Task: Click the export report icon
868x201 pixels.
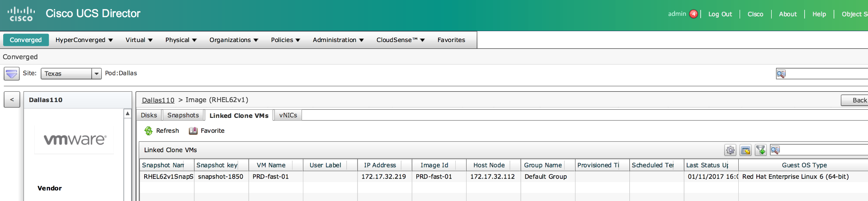Action: click(745, 150)
